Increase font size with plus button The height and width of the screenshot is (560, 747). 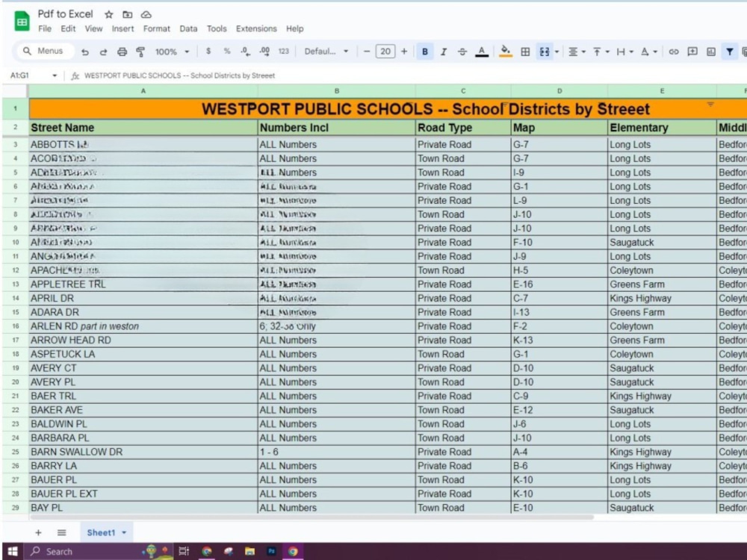[x=404, y=52]
